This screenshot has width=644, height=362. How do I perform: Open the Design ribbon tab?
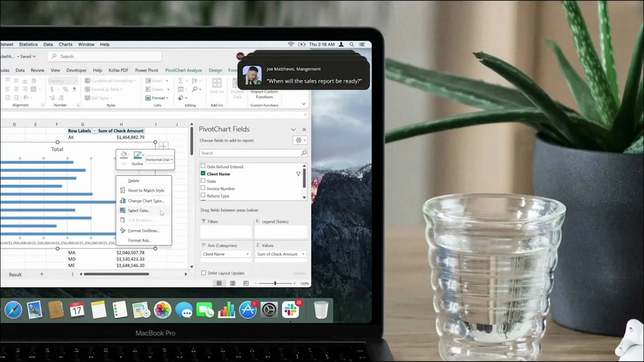(215, 70)
